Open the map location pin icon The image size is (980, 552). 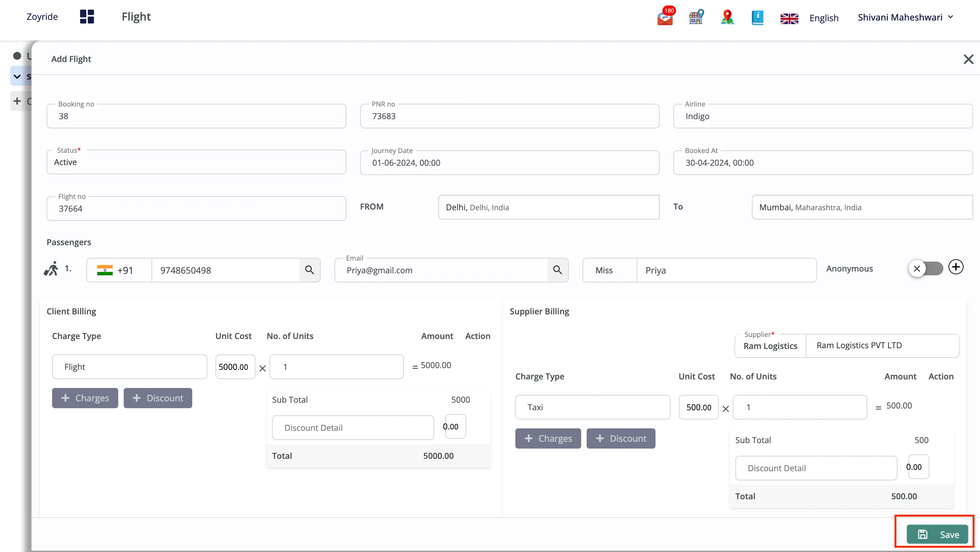[727, 17]
